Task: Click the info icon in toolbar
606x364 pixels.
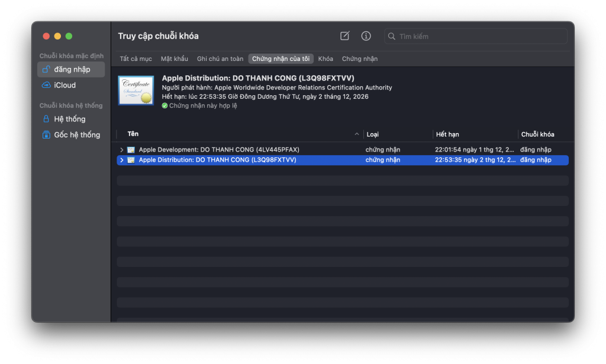Action: [366, 36]
